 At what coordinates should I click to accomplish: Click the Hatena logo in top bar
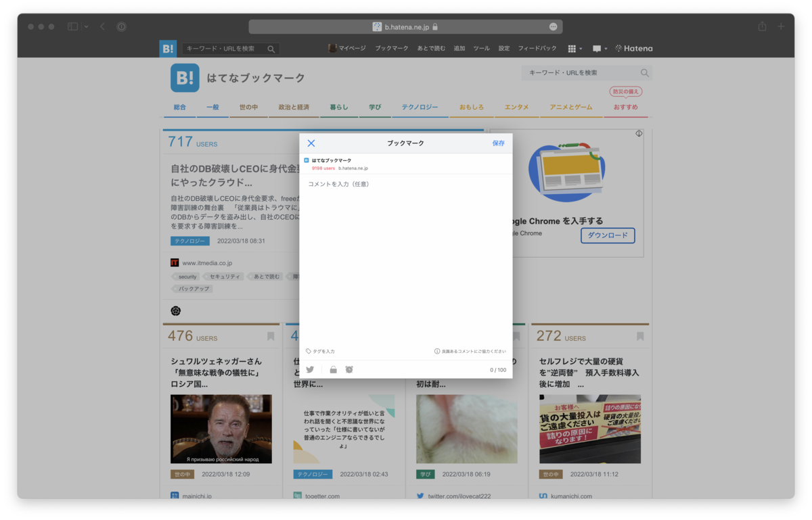[634, 49]
